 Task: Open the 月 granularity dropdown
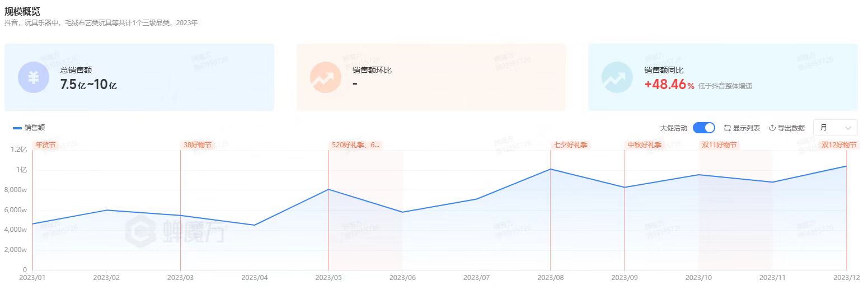coord(835,128)
